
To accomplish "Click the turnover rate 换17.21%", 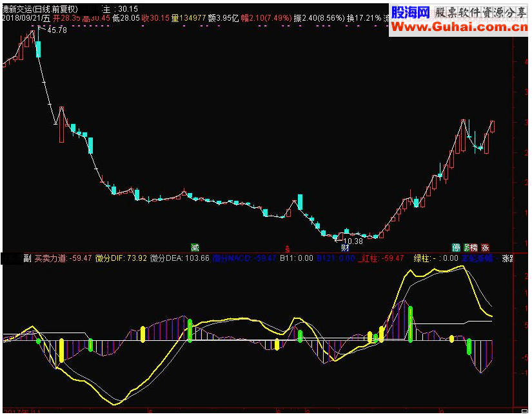I will pos(364,18).
